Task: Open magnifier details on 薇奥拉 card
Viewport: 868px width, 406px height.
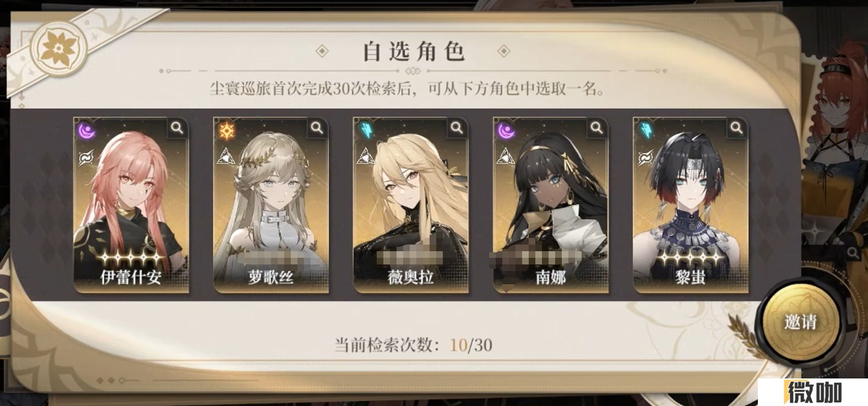Action: pyautogui.click(x=457, y=128)
